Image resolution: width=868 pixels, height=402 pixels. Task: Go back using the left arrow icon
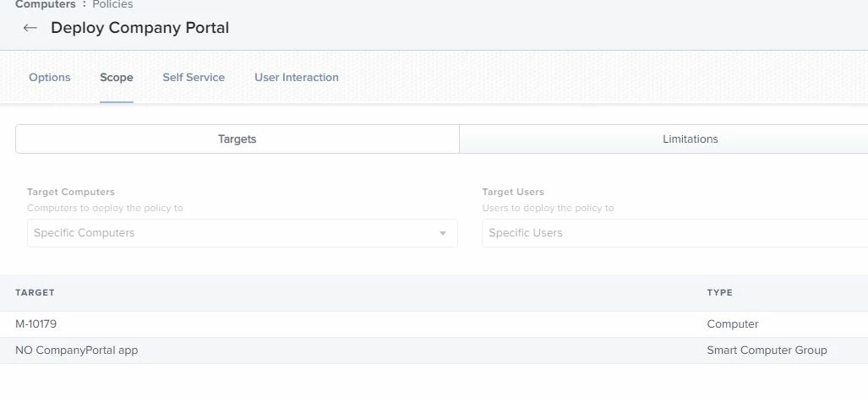pos(30,28)
